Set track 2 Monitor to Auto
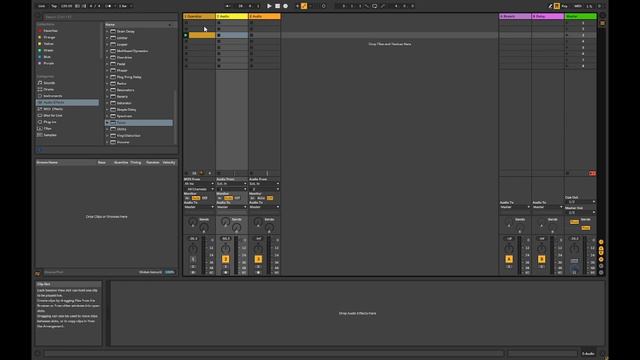This screenshot has width=640, height=360. [x=229, y=198]
